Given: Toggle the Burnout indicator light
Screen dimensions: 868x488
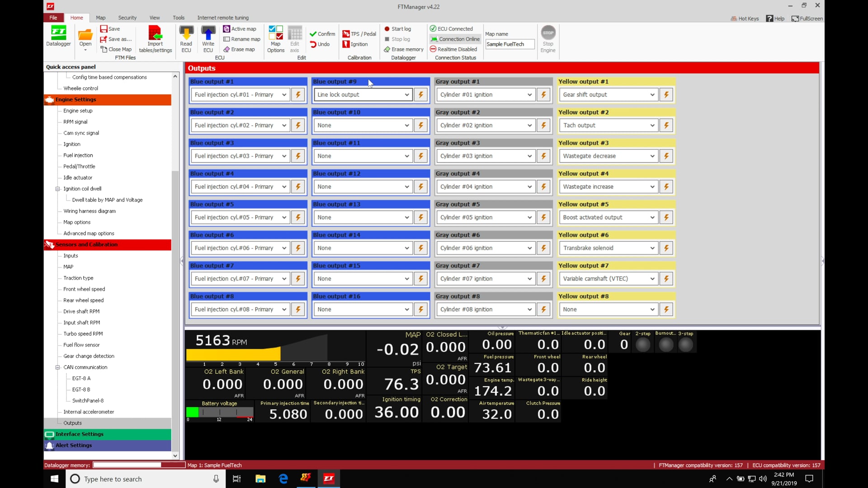Looking at the screenshot, I should click(665, 345).
